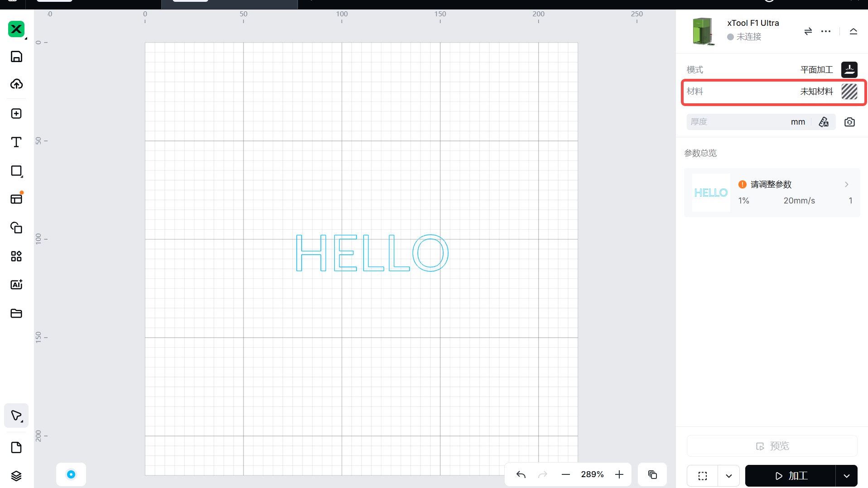This screenshot has height=488, width=868.
Task: Click the auto-measure thickness icon
Action: pos(824,122)
